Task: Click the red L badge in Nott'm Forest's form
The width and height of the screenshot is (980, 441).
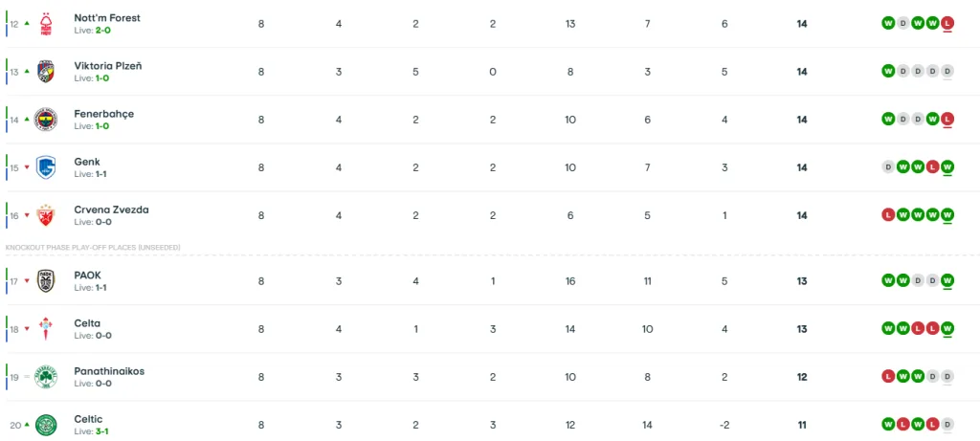Action: [x=947, y=23]
